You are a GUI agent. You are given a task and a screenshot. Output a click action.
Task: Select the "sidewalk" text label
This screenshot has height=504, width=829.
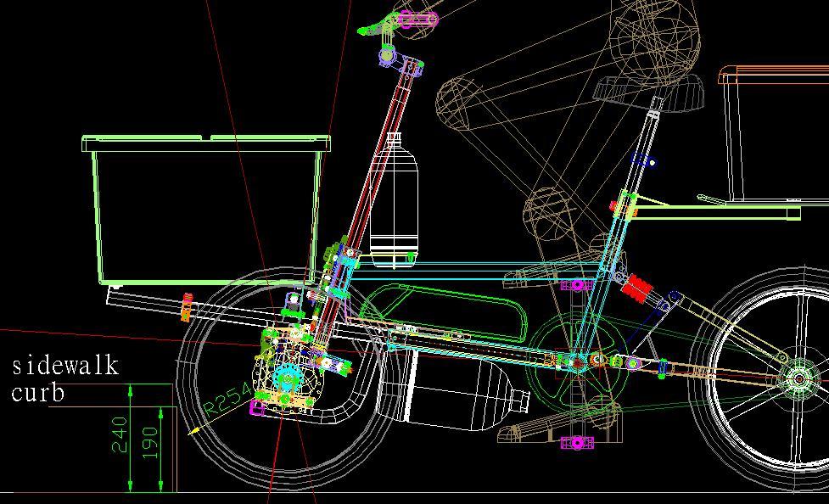(65, 366)
